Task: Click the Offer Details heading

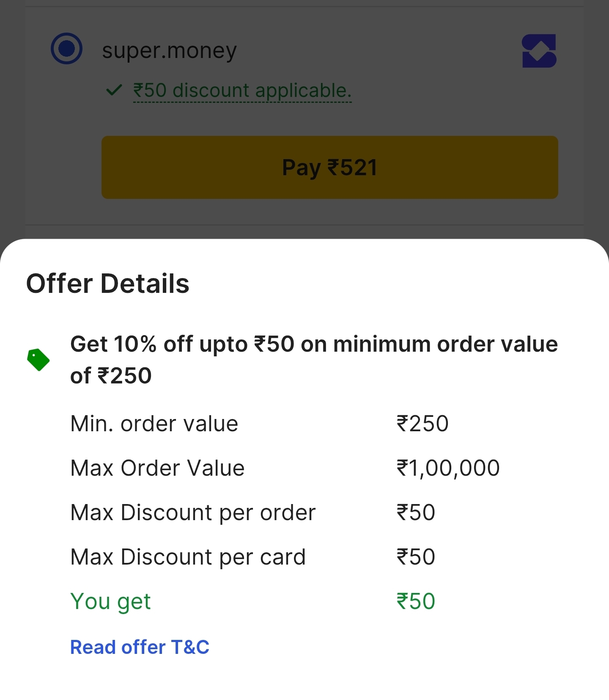Action: 108,283
